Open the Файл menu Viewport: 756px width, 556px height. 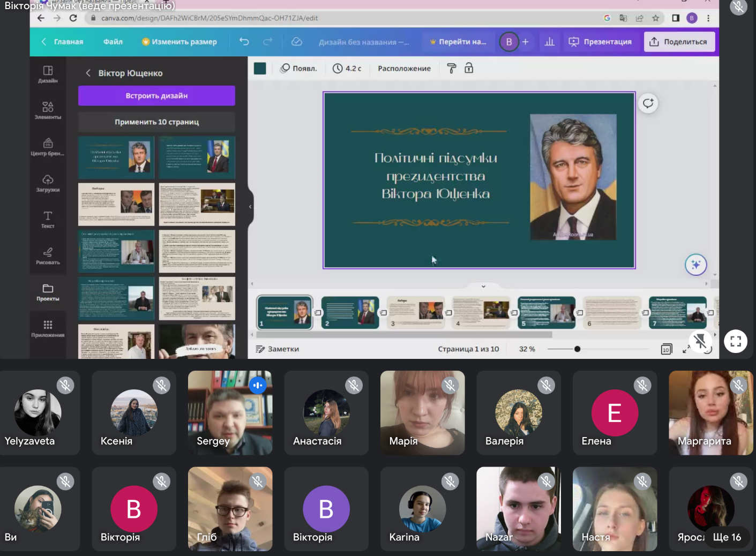113,42
